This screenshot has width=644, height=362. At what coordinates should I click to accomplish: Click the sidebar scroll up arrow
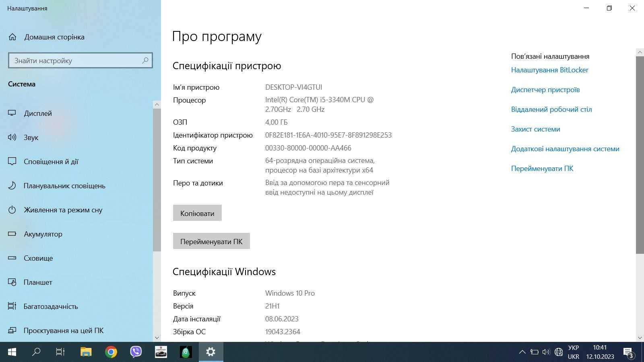[x=157, y=105]
